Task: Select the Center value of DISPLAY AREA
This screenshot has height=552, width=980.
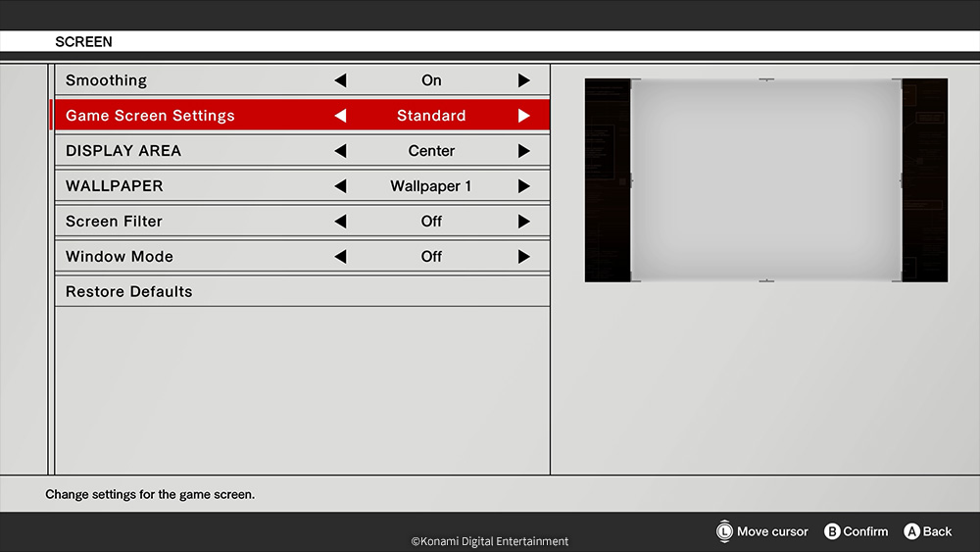Action: 431,151
